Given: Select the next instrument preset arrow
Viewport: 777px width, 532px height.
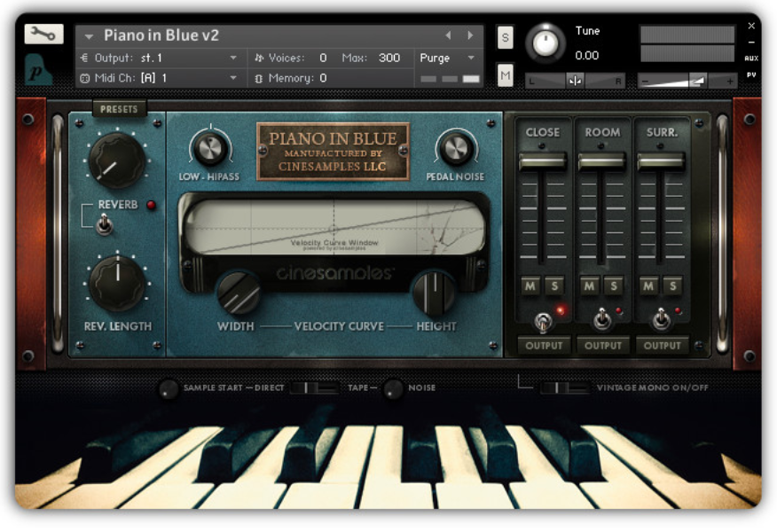Looking at the screenshot, I should [x=470, y=35].
